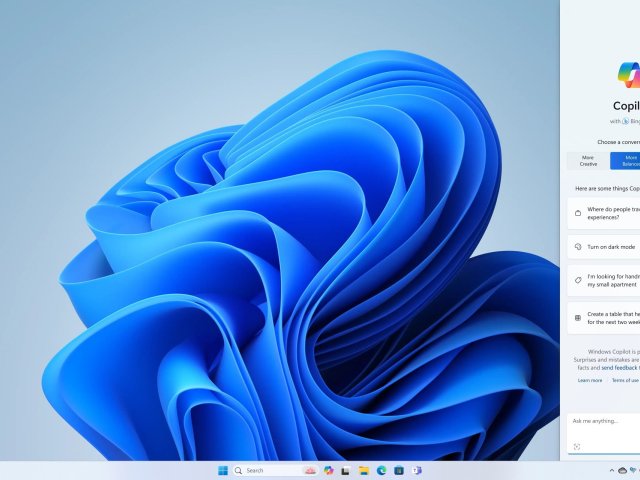Open Microsoft Edge from the taskbar
The width and height of the screenshot is (640, 480).
381,470
